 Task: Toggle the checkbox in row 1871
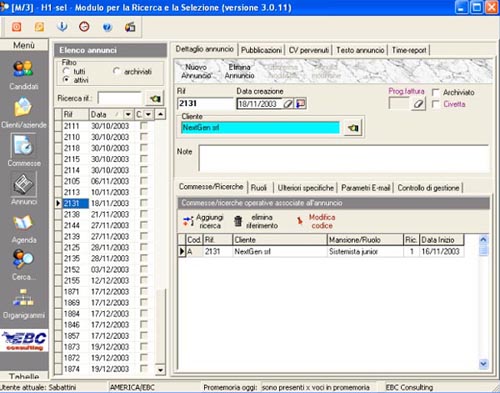click(x=144, y=291)
